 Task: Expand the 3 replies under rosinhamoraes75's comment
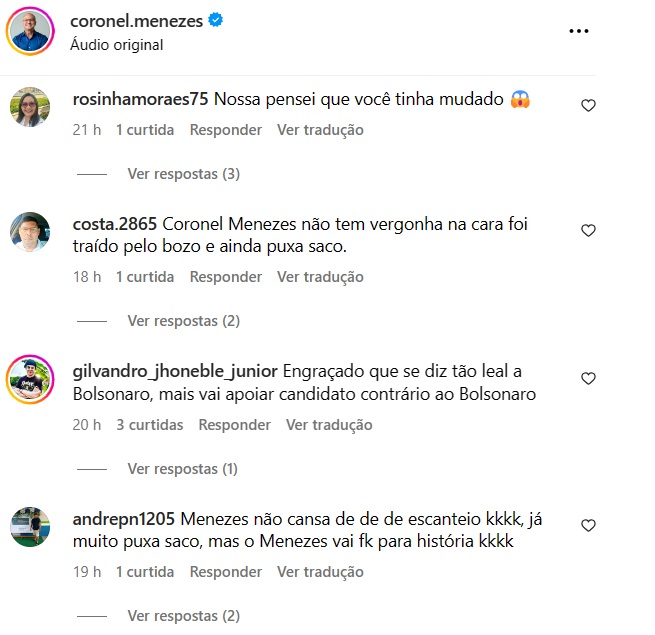[183, 174]
